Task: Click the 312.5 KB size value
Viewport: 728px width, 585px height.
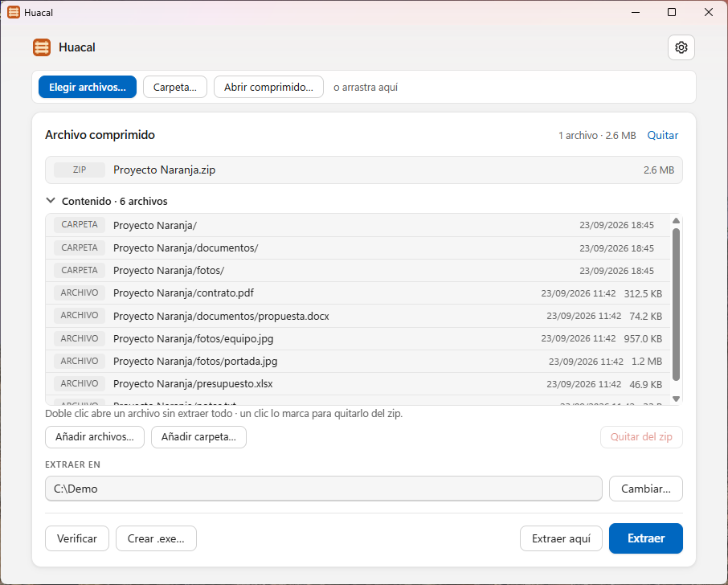Action: 643,293
